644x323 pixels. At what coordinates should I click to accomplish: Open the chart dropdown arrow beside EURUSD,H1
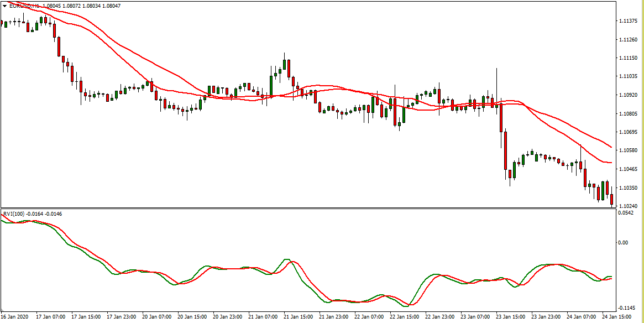click(x=4, y=6)
